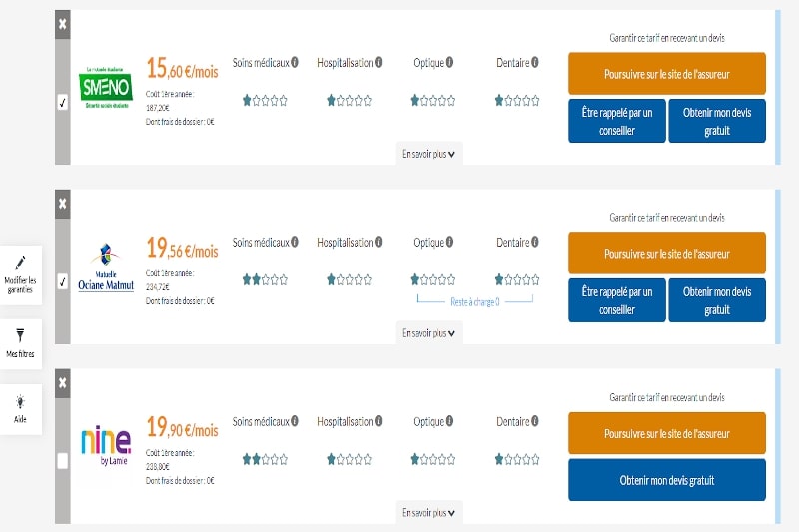Screen dimensions: 799x532
Task: Show info for Optique in Ociane Matmut row
Action: coord(449,243)
